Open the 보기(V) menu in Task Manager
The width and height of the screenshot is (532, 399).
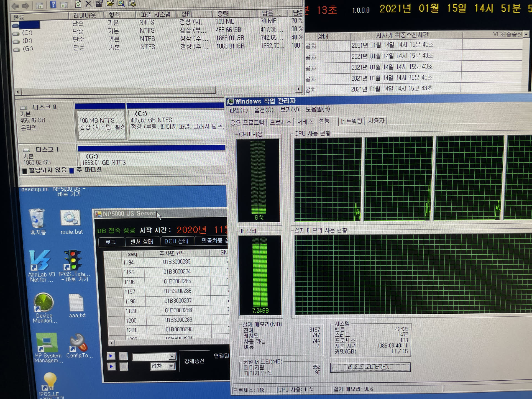tap(289, 109)
